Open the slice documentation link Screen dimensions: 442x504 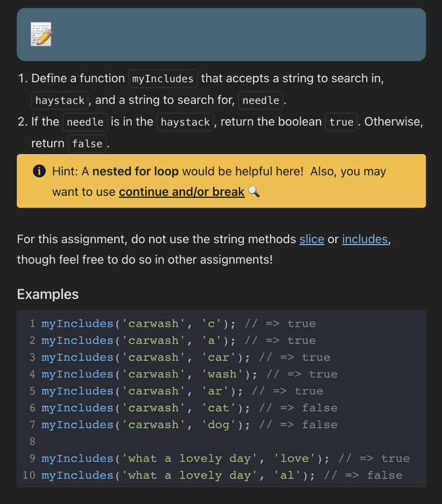tap(311, 239)
